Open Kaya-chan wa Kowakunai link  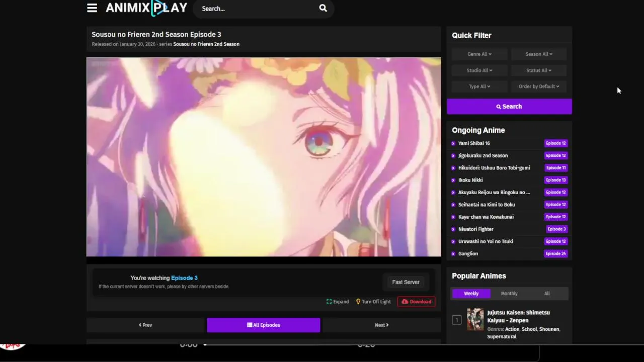[486, 217]
